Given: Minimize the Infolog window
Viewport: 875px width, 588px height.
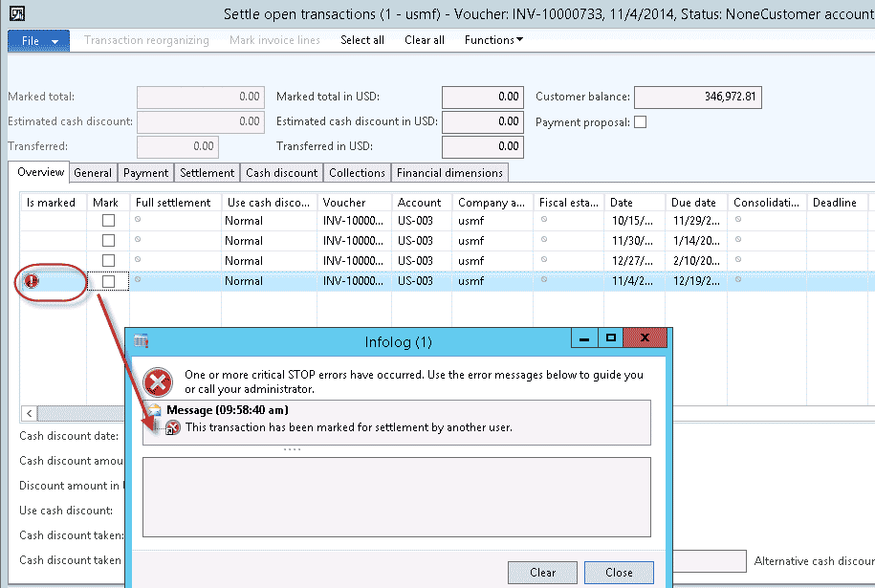Looking at the screenshot, I should coord(584,338).
